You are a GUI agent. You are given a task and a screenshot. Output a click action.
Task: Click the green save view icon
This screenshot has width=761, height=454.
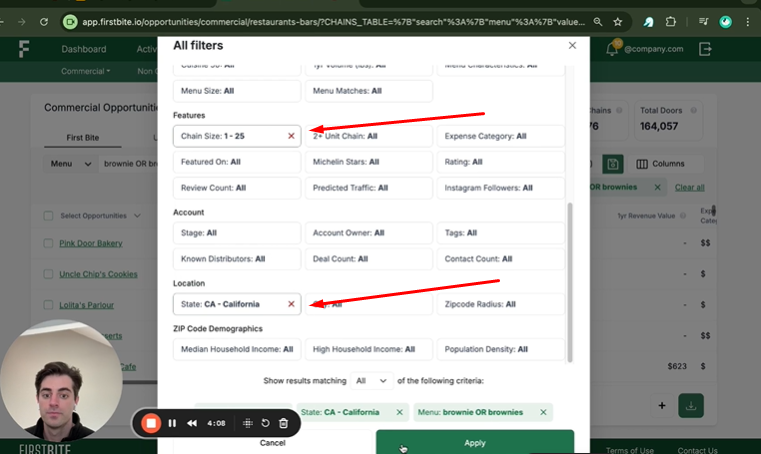pos(612,164)
